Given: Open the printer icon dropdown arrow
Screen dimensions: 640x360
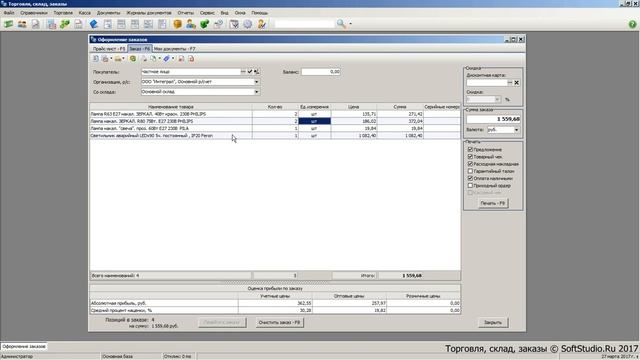Looking at the screenshot, I should tap(111, 59).
